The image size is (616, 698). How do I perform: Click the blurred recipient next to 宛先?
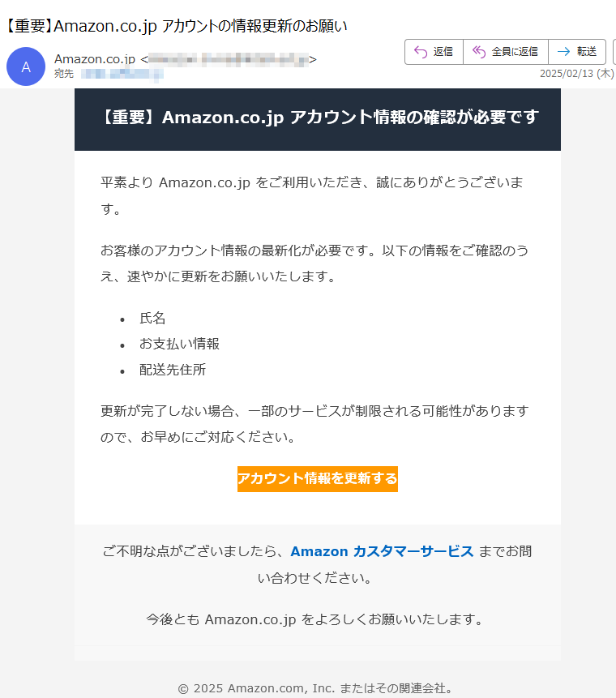[122, 74]
